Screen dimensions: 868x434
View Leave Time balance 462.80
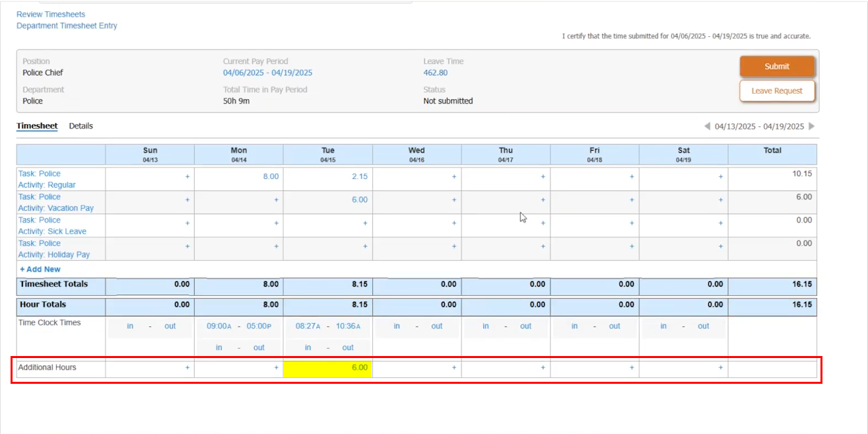436,73
